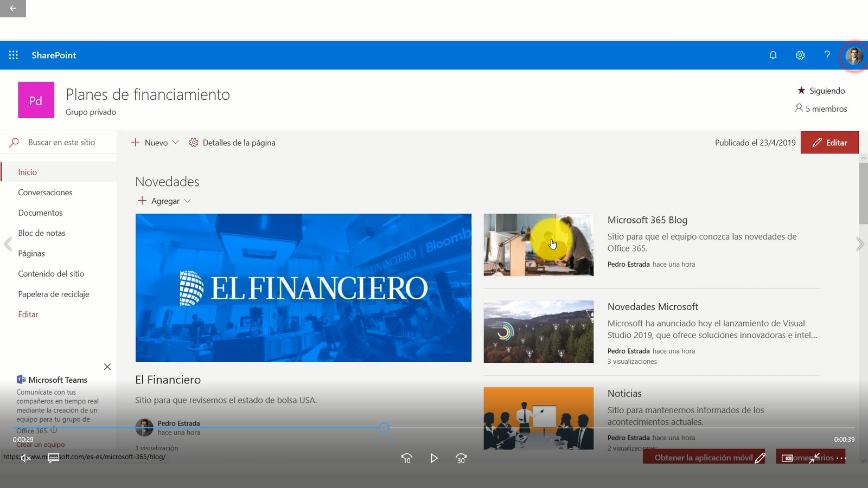The width and height of the screenshot is (868, 488).
Task: Click the info icon after Office 365
Action: (54, 430)
